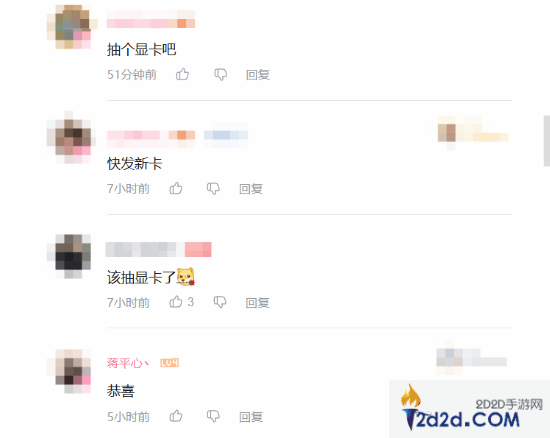The image size is (550, 438).
Task: Open avatar of 蒋平心丶
Action: [69, 371]
